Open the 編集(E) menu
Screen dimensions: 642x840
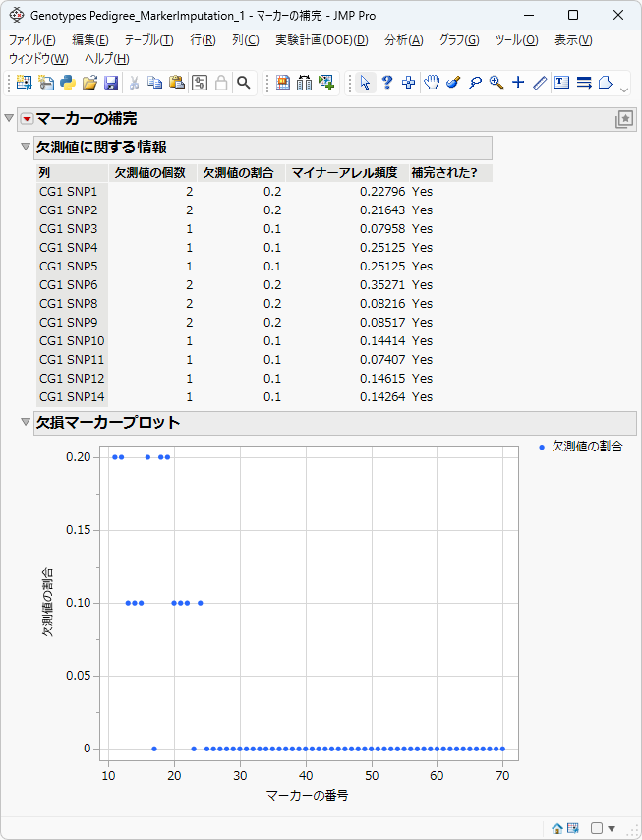click(x=90, y=40)
